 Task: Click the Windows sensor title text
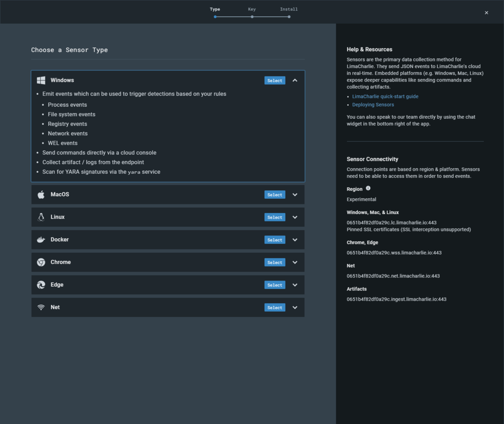coord(62,80)
